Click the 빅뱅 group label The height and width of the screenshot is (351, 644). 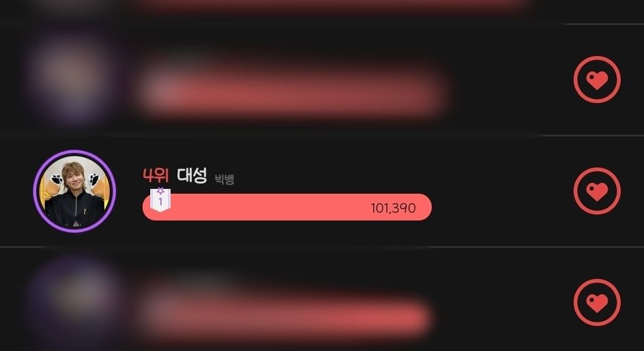(x=225, y=179)
